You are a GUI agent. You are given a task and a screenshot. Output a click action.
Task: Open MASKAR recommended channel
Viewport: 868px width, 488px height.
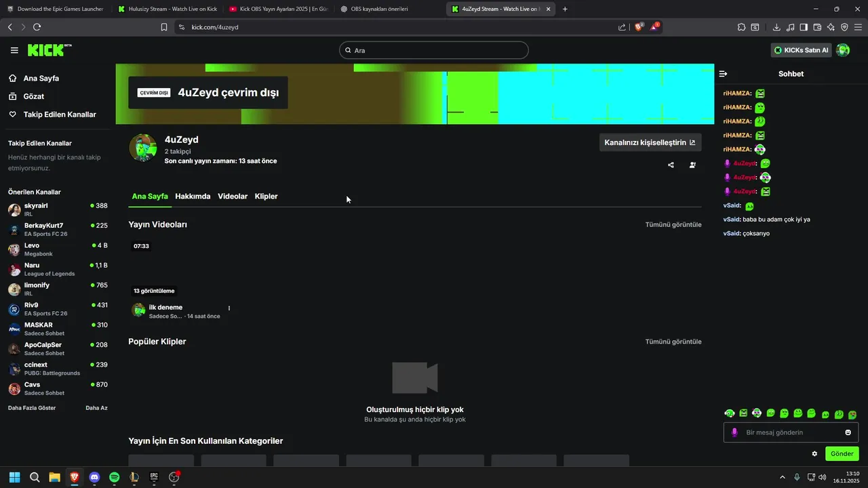tap(58, 329)
